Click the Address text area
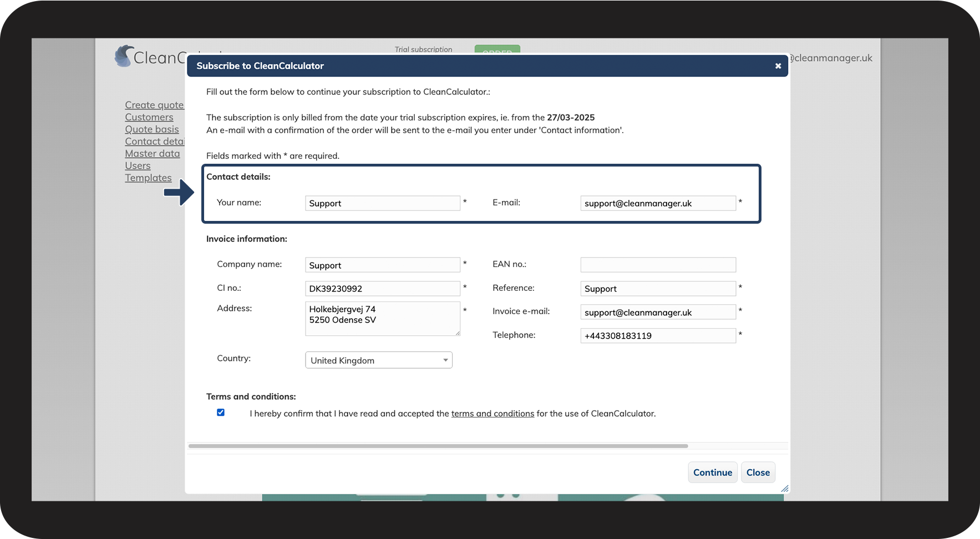Viewport: 980px width, 539px height. [382, 319]
